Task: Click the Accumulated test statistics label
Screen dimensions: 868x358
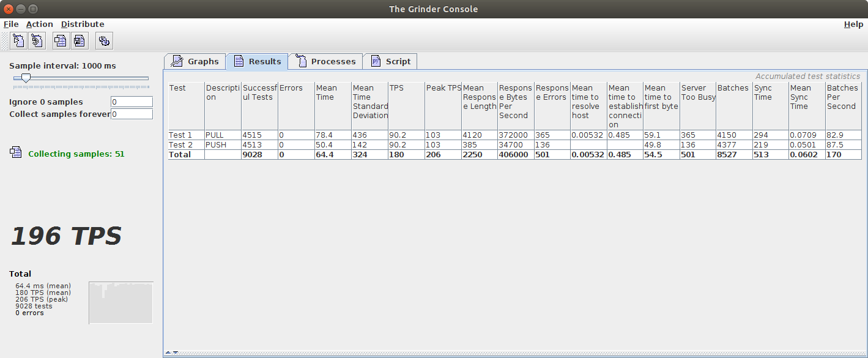Action: (x=807, y=76)
